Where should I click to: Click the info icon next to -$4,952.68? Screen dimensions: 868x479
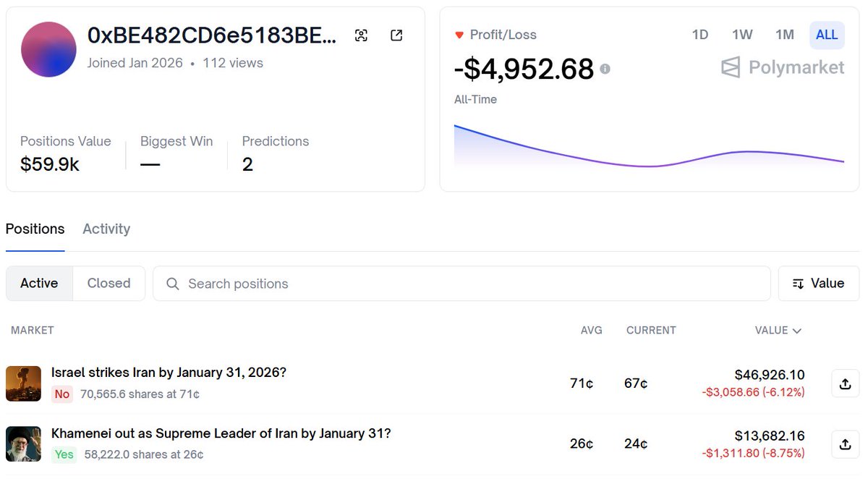pos(605,69)
